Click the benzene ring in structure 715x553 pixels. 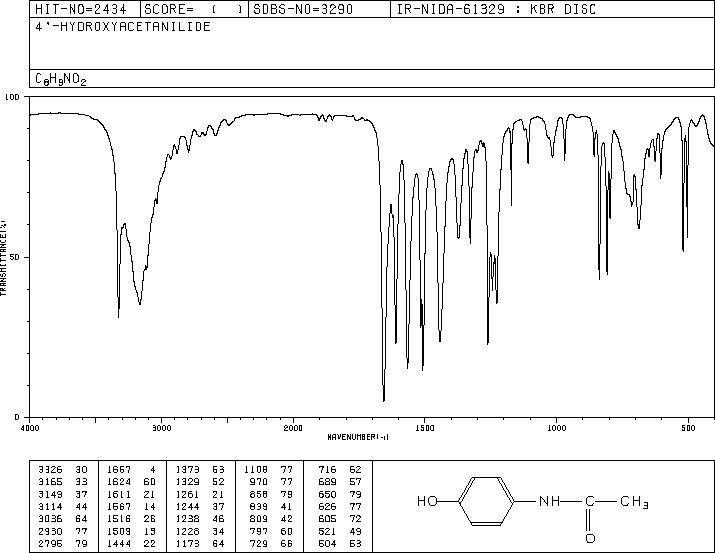(x=487, y=501)
